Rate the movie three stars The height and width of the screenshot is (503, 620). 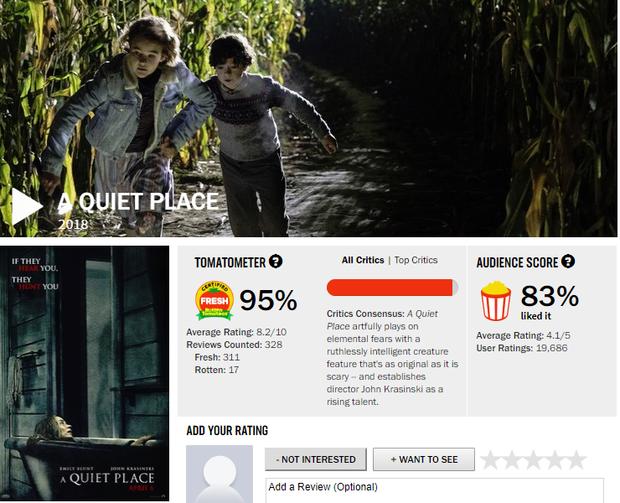coord(533,460)
